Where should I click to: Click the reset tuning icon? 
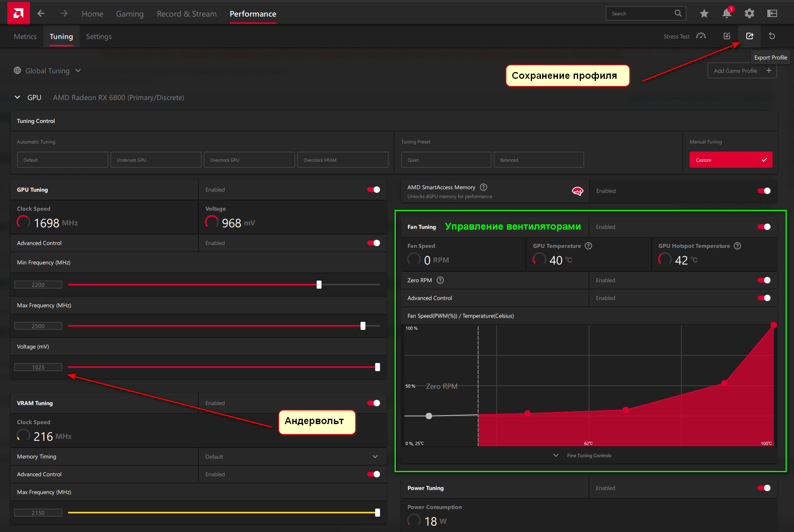point(772,36)
